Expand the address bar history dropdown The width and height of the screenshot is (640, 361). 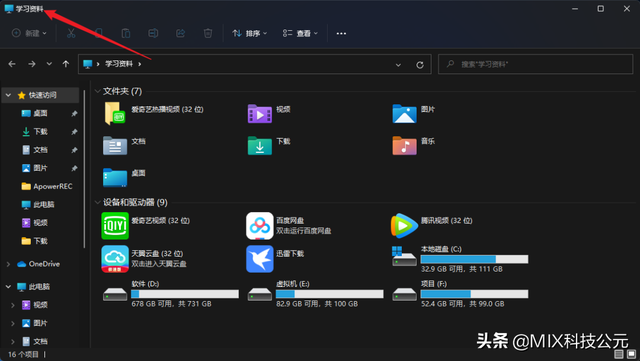pos(398,65)
